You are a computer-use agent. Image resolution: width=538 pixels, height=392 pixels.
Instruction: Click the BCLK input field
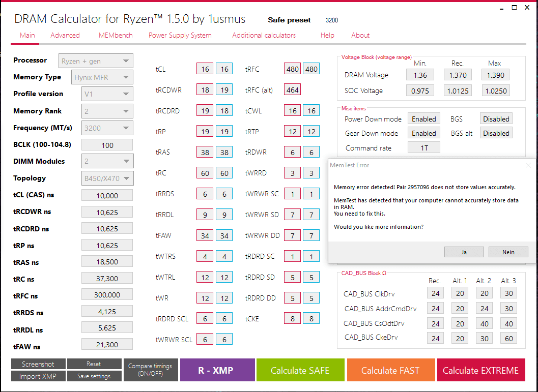click(107, 145)
